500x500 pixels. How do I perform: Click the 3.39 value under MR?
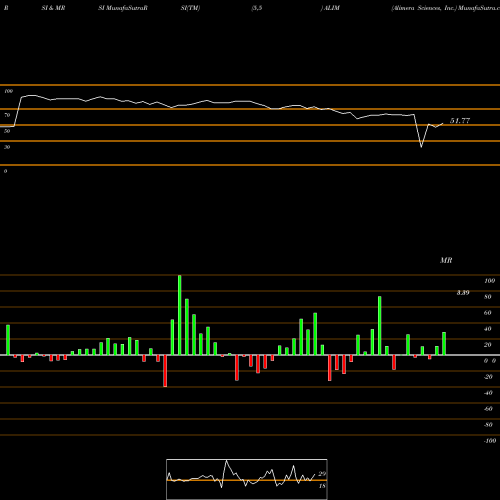(463, 293)
